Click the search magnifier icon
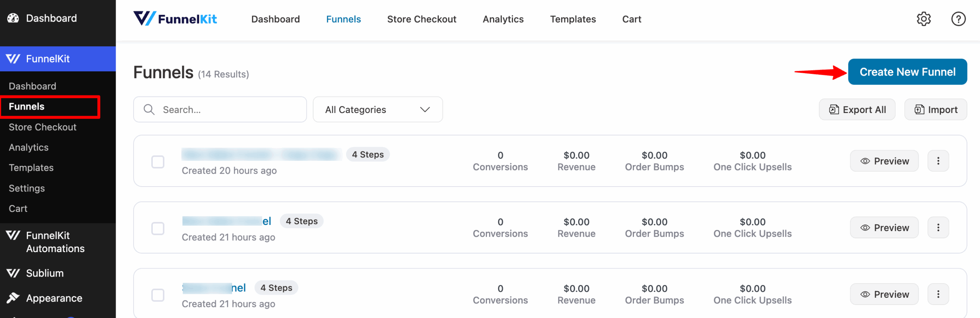Screen dimensions: 980x318 (149, 110)
